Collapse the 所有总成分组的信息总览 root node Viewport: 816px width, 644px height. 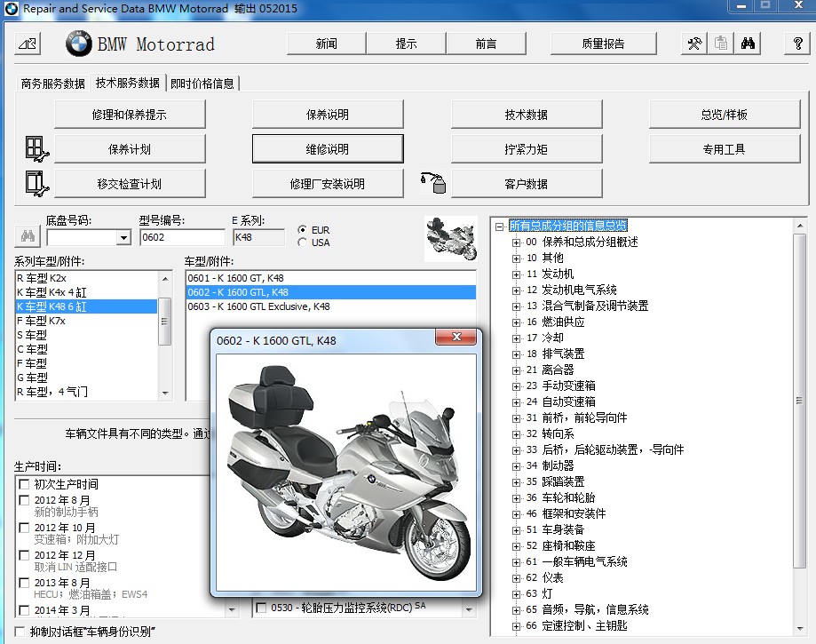[x=500, y=226]
